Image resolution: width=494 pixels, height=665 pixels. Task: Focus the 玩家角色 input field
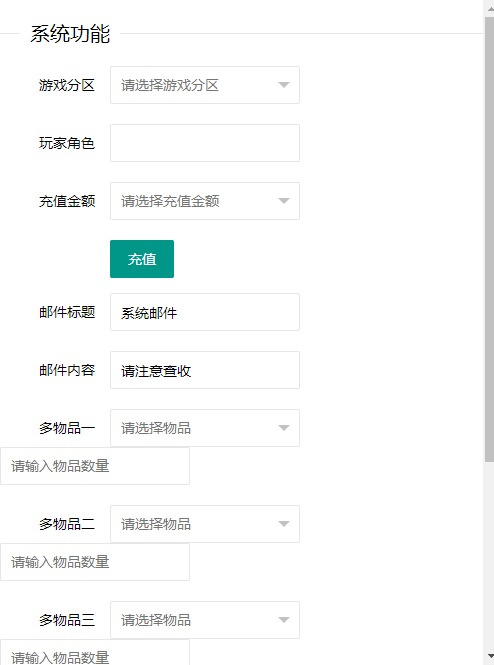point(205,143)
